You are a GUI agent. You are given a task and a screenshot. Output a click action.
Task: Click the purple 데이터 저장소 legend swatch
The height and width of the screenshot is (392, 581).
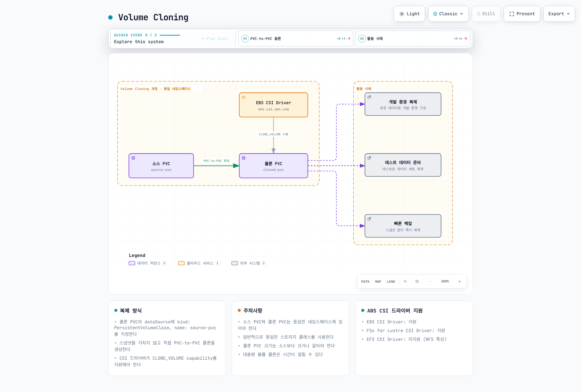[x=132, y=263]
